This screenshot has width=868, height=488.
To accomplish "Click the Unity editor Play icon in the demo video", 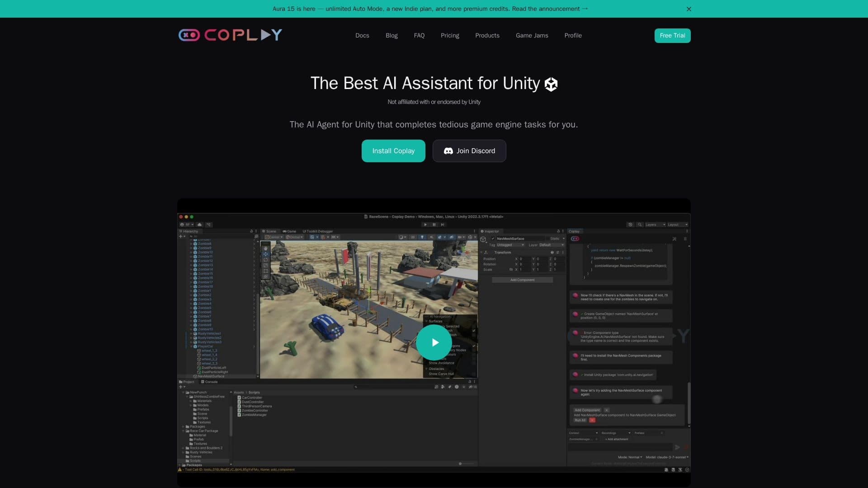I will pos(425,225).
